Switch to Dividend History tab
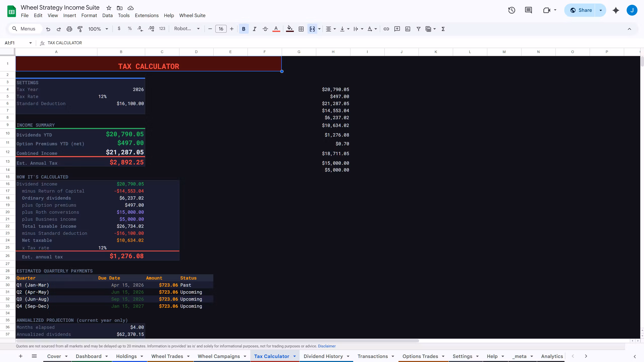Image resolution: width=644 pixels, height=362 pixels. pos(323,356)
